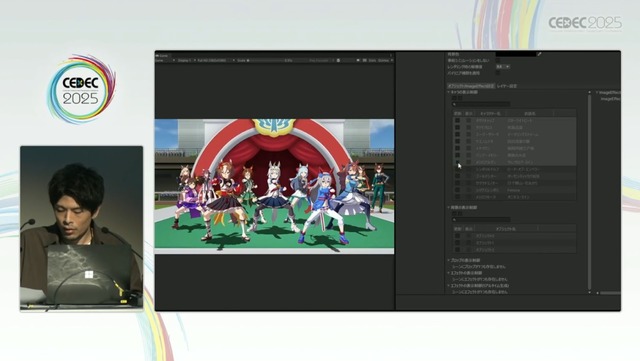Click the horizontal scrollbar under ImageEffect tree

pyautogui.click(x=610, y=293)
